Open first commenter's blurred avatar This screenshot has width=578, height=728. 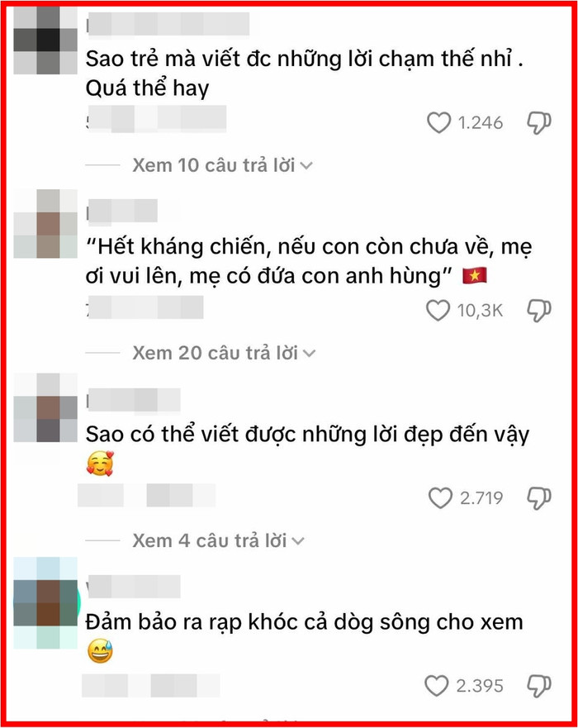[45, 40]
